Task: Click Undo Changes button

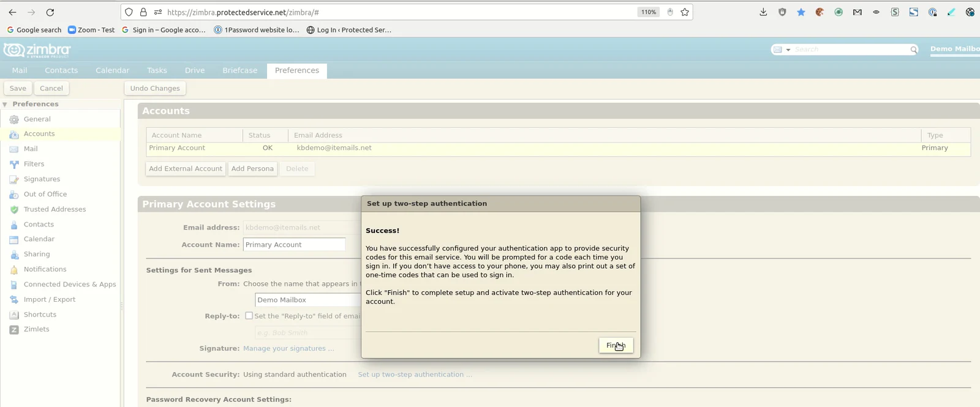Action: [155, 88]
